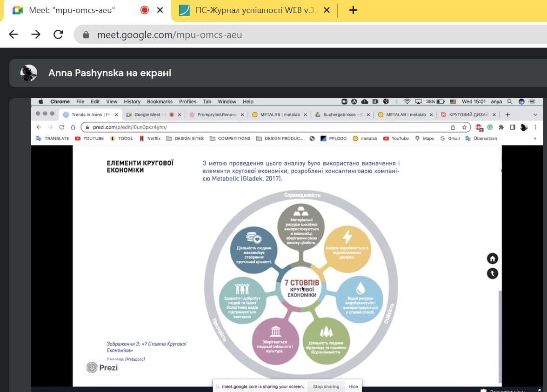Expand the hidden bookmarks overflow chevron
This screenshot has width=547, height=392.
(535, 138)
